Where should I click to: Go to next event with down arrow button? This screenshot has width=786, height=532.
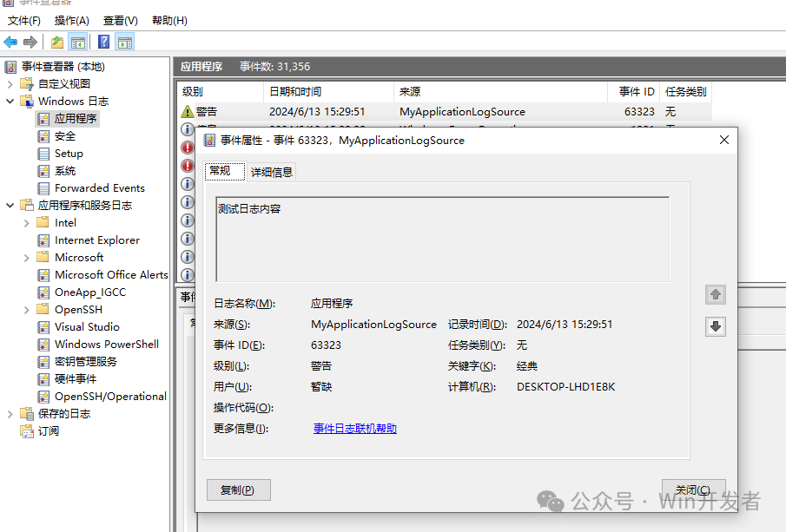[x=716, y=326]
